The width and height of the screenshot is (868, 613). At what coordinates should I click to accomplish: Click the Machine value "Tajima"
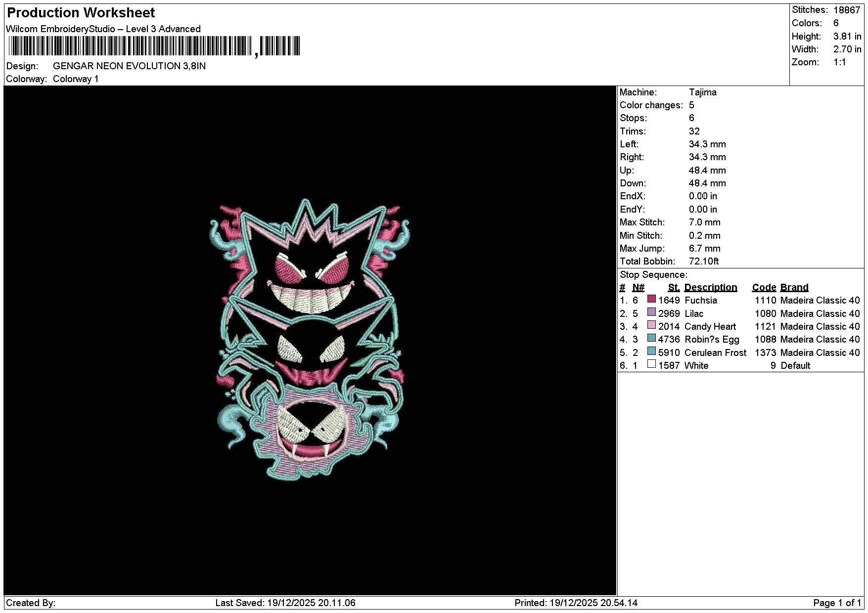point(702,92)
